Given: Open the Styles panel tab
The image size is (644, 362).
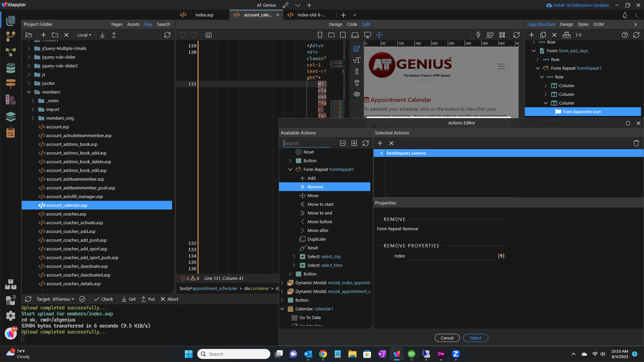Looking at the screenshot, I should 583,24.
